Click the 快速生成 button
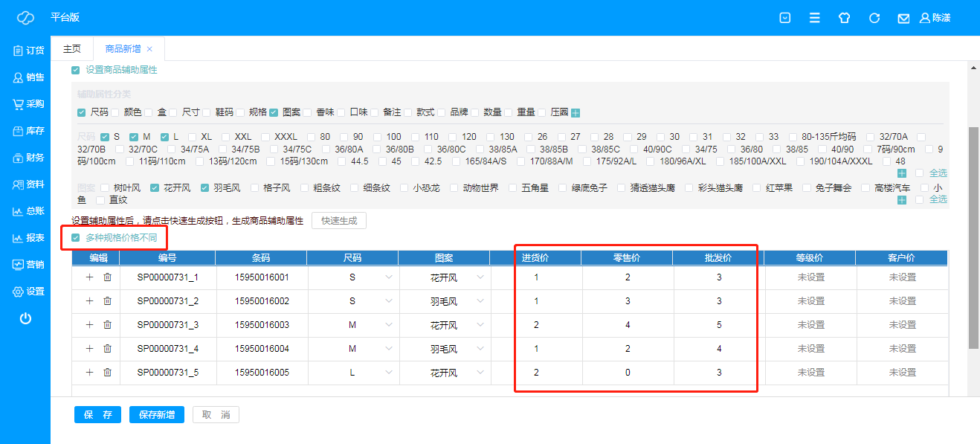 339,221
